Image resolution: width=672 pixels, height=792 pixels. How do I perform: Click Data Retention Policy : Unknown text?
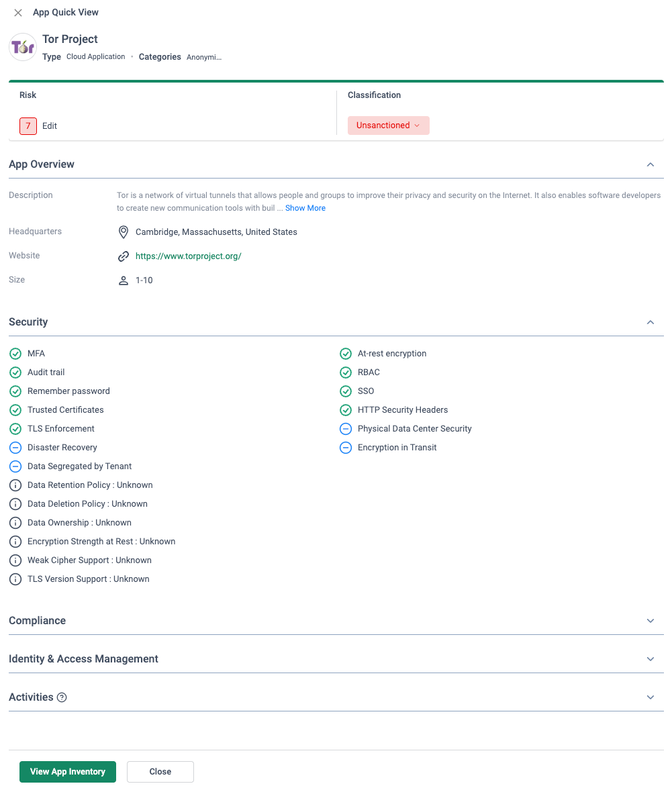point(90,485)
